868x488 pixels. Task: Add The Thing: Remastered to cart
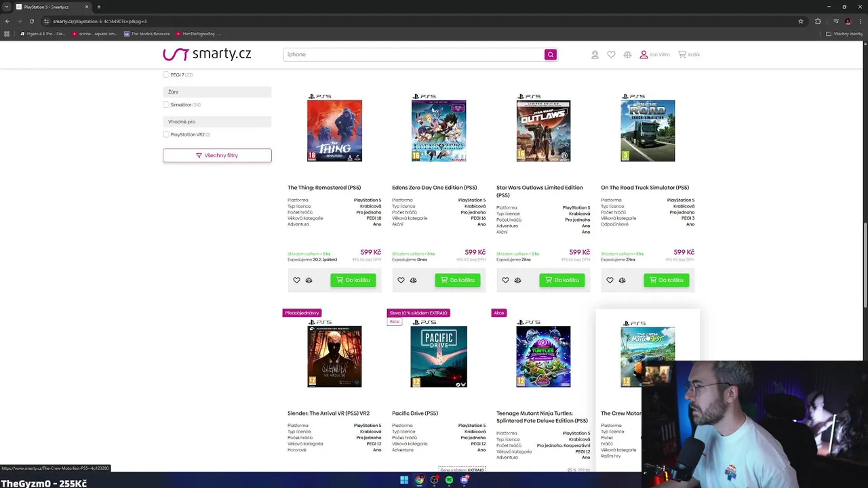(353, 280)
